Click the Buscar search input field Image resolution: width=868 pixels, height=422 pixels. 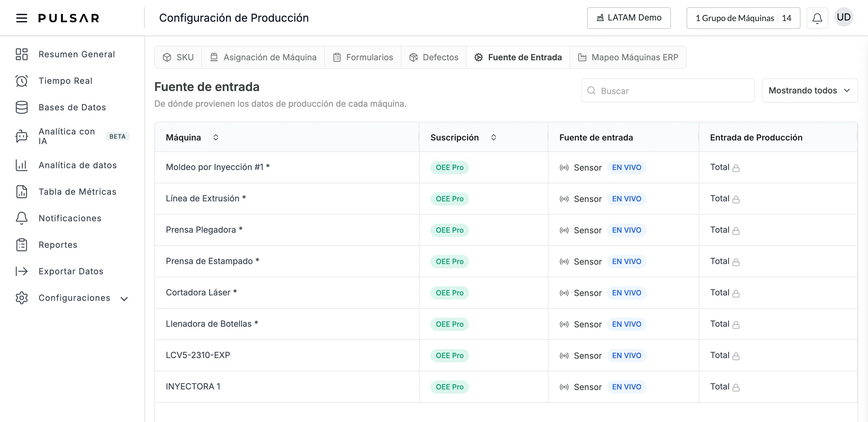(x=668, y=90)
